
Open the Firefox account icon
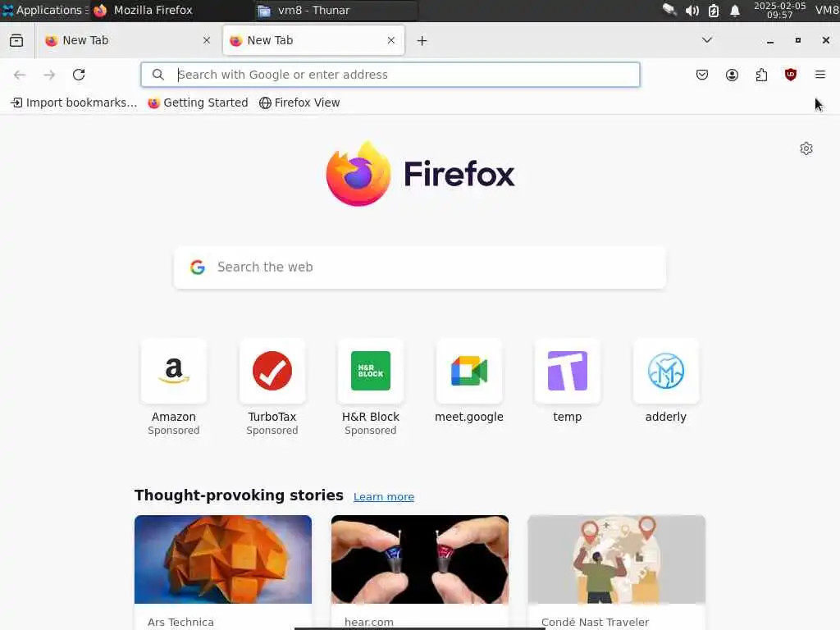click(x=732, y=75)
